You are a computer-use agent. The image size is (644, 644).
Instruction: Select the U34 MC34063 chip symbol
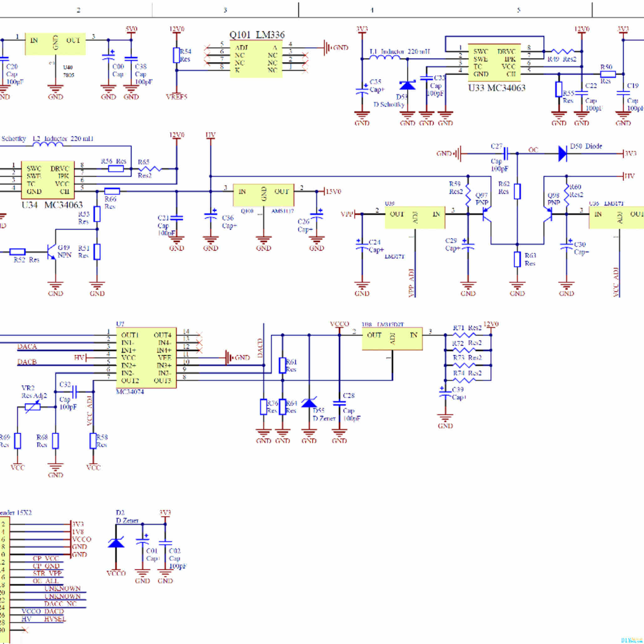(48, 180)
